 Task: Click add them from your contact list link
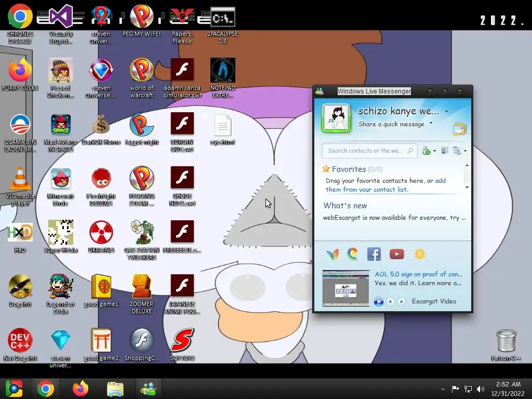(x=386, y=185)
